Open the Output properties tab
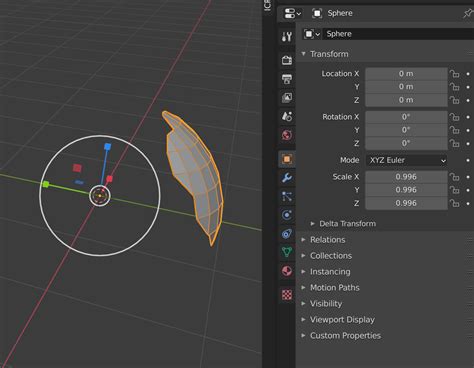Image resolution: width=474 pixels, height=368 pixels. [x=287, y=79]
